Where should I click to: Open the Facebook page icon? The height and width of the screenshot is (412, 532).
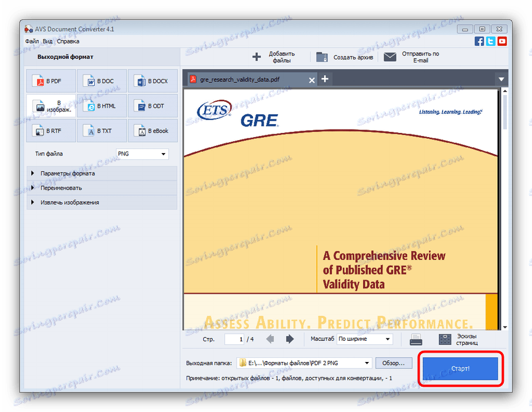pos(479,41)
